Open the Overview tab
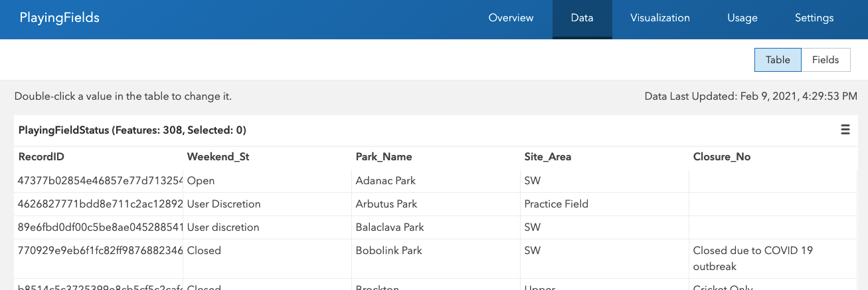The image size is (868, 290). [511, 18]
